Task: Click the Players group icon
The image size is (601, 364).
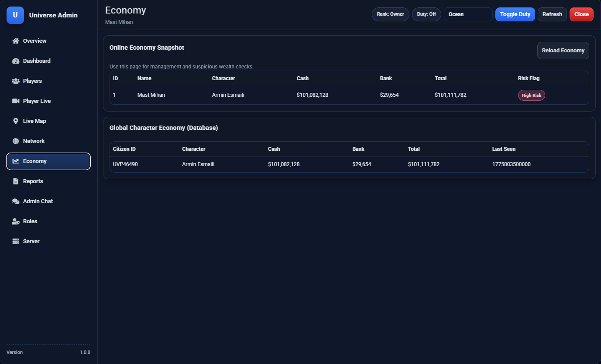Action: point(16,81)
